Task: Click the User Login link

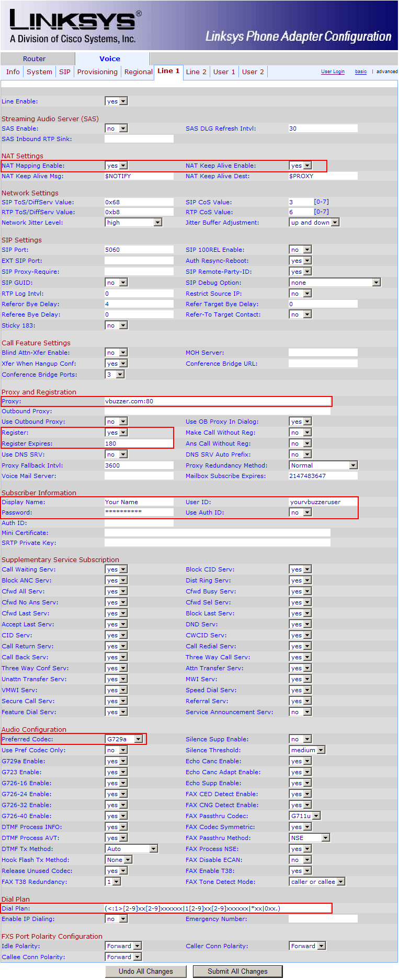Action: (333, 72)
